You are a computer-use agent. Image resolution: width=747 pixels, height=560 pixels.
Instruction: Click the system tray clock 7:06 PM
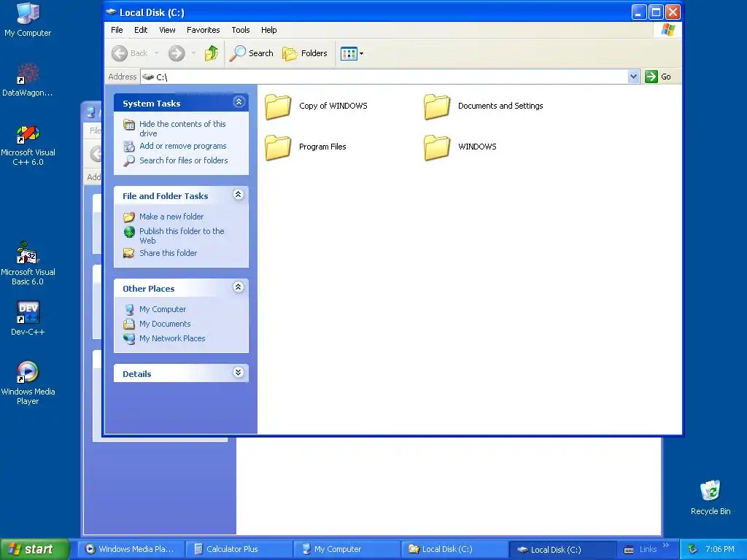[719, 549]
